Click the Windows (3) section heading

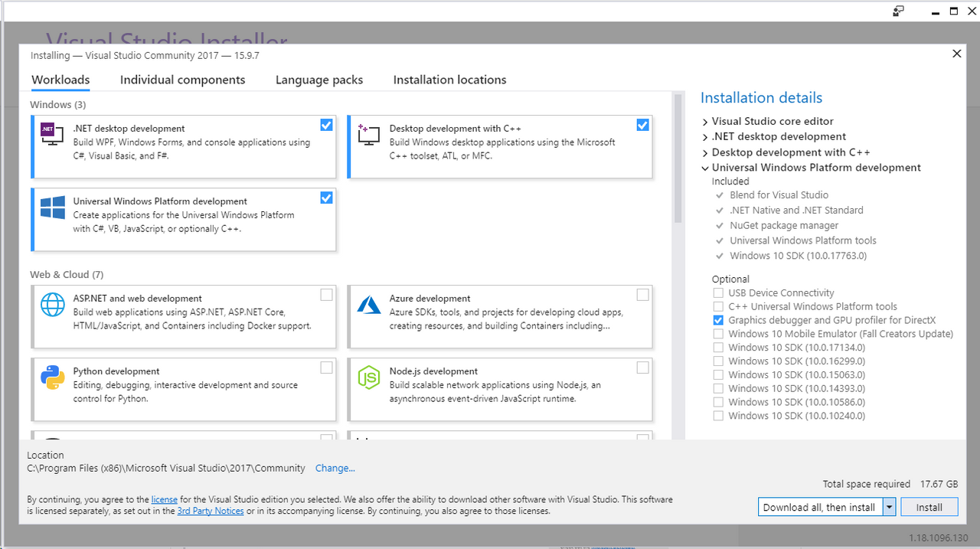click(58, 104)
